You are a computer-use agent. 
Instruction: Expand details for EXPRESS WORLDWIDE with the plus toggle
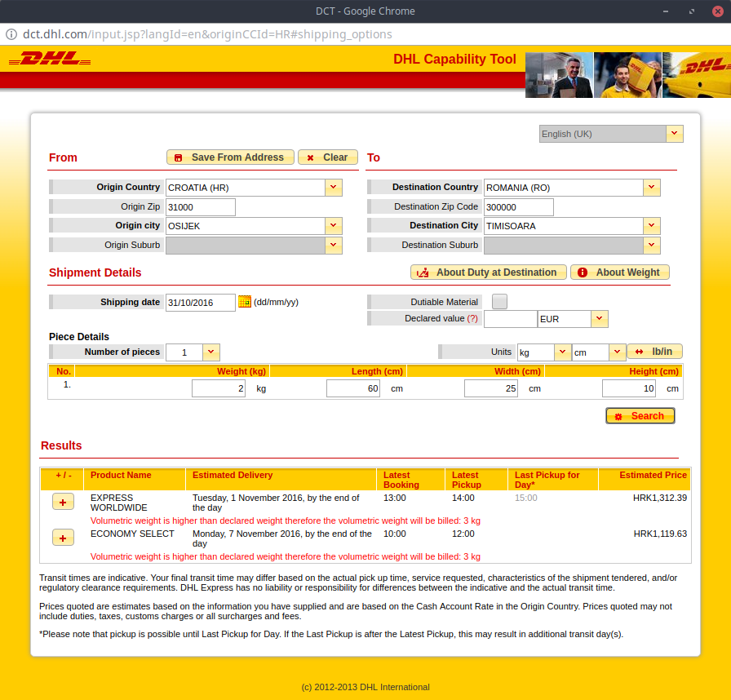(63, 502)
